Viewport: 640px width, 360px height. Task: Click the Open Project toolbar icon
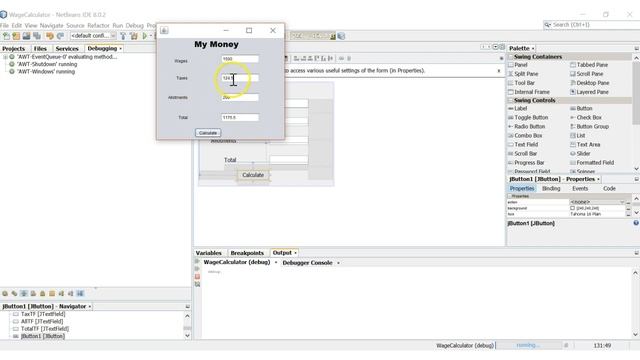(26, 36)
